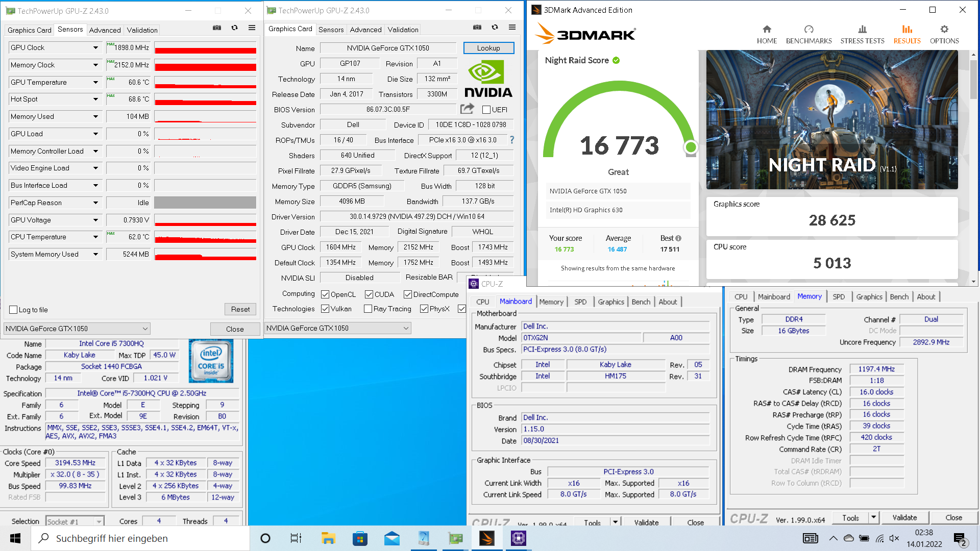Toggle PhysX checkbox
This screenshot has height=551, width=980.
[424, 309]
